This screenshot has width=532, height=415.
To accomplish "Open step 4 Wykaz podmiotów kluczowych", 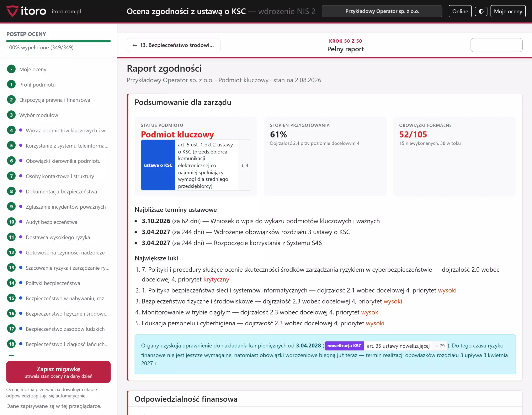I will click(58, 130).
